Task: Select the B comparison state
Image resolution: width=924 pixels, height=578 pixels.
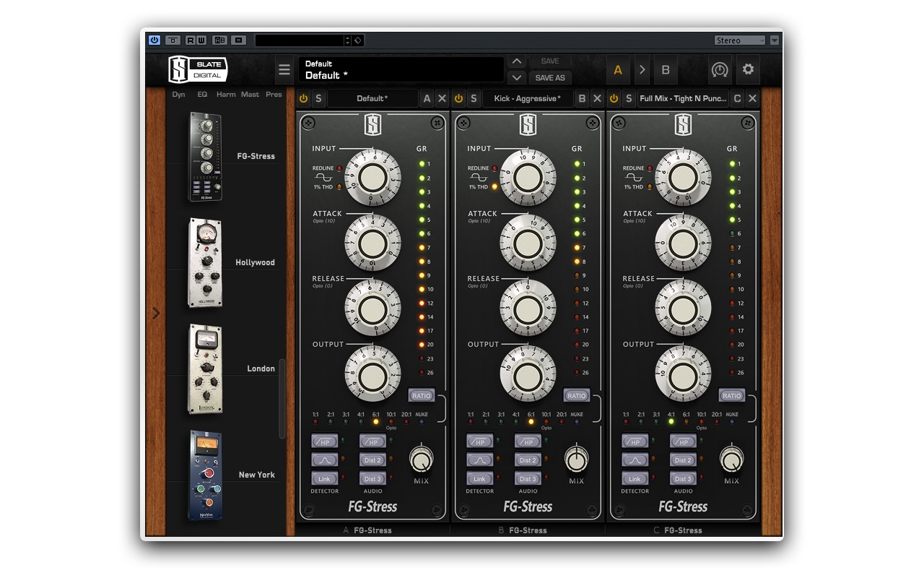Action: [x=666, y=70]
